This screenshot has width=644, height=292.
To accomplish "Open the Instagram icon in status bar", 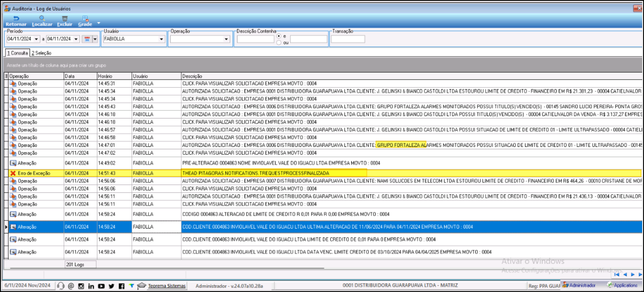I will 81,286.
